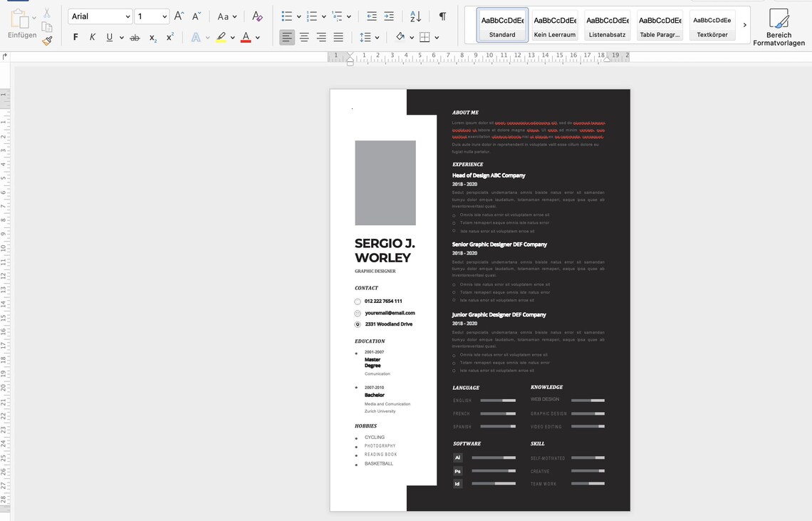This screenshot has height=521, width=812.
Task: Apply subscript formatting
Action: point(152,38)
